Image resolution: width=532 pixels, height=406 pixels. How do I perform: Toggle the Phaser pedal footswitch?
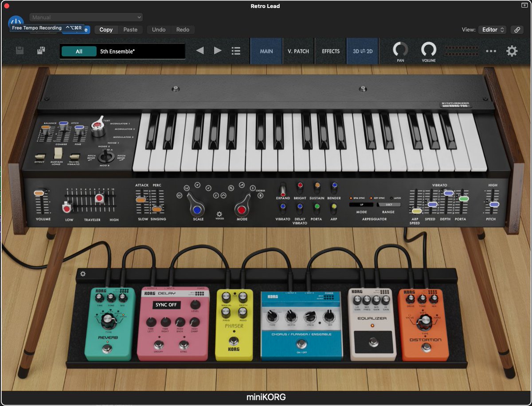click(x=234, y=342)
